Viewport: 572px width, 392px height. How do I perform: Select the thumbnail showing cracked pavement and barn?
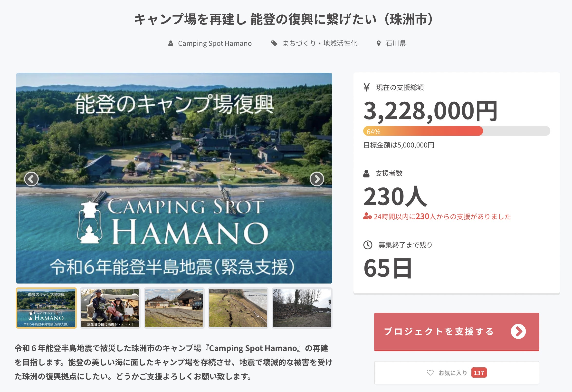(174, 308)
